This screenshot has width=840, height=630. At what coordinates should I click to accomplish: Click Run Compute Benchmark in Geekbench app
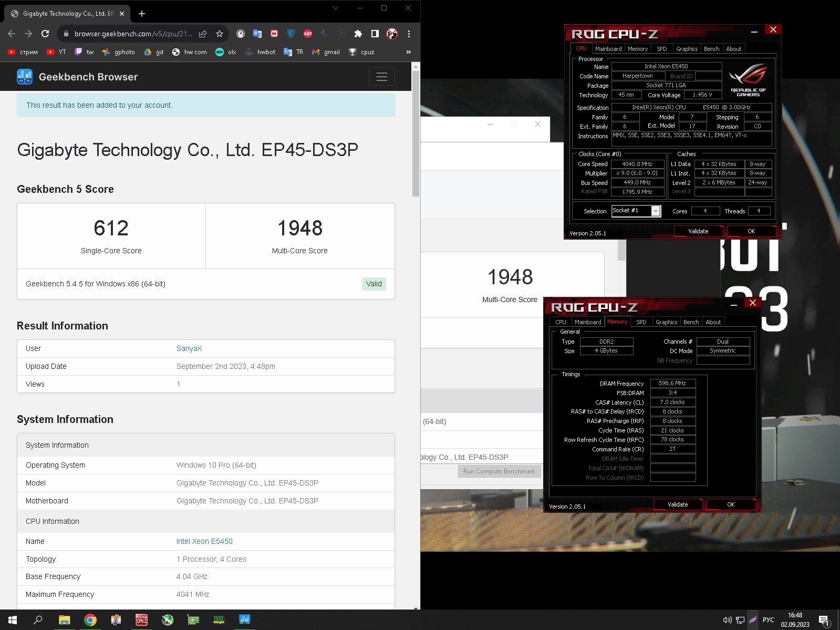coord(499,471)
